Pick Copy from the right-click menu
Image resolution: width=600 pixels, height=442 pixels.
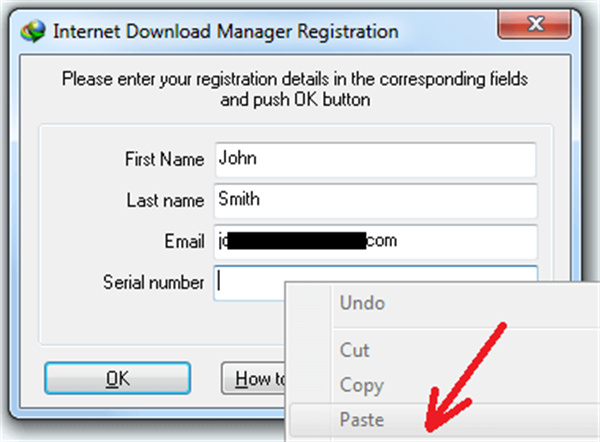click(360, 384)
